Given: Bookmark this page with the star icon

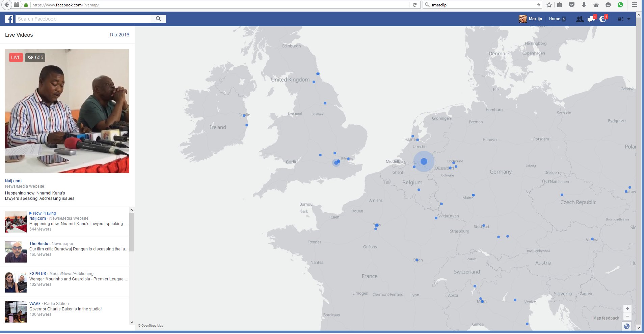Looking at the screenshot, I should (x=549, y=5).
